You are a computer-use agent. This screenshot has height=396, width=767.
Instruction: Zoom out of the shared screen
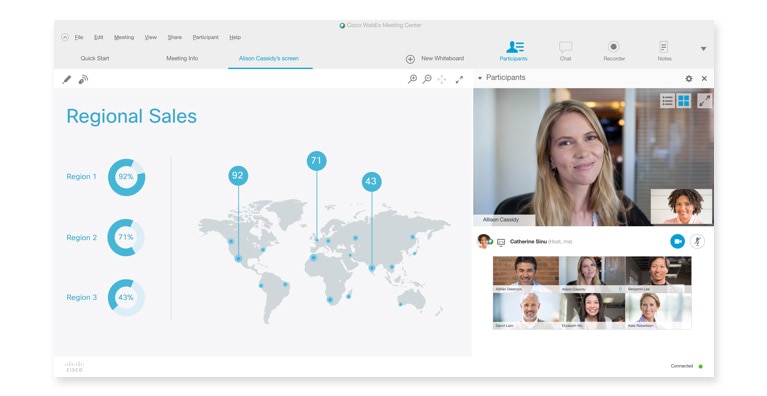click(427, 79)
